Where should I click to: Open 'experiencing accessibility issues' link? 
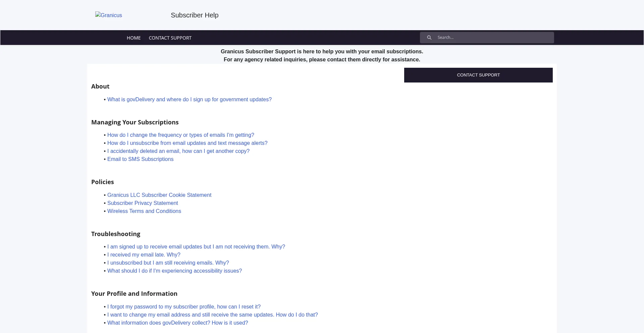pyautogui.click(x=174, y=271)
